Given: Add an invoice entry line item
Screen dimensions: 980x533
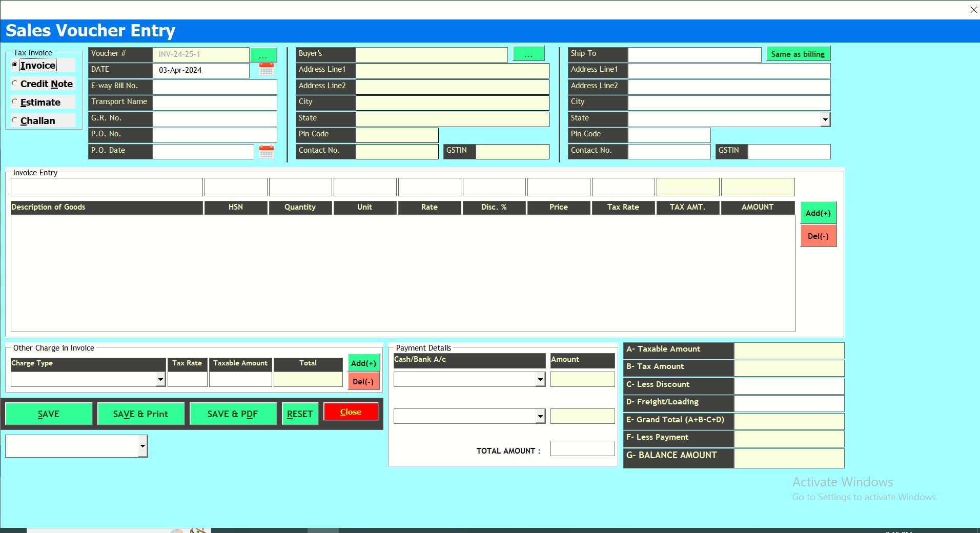Looking at the screenshot, I should pos(818,213).
